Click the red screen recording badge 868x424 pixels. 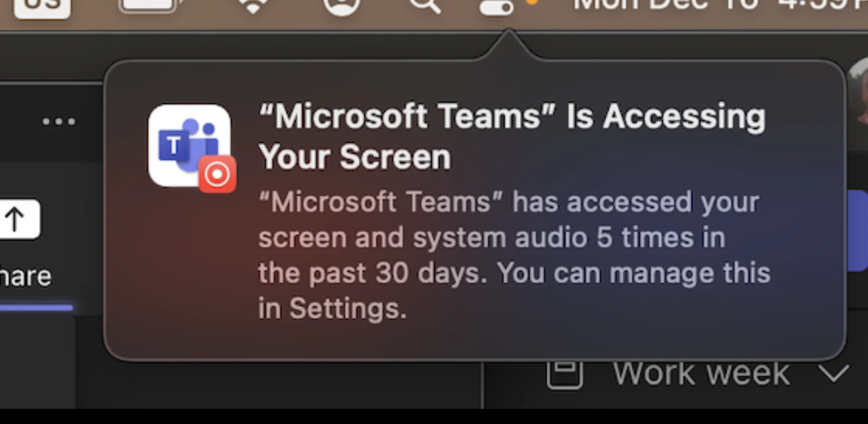(217, 174)
